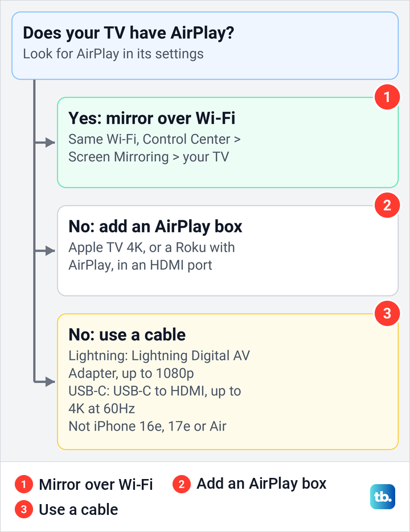Click the line "Same Wi-Fi, Control Center >"
Image resolution: width=410 pixels, height=532 pixels.
[x=154, y=139]
